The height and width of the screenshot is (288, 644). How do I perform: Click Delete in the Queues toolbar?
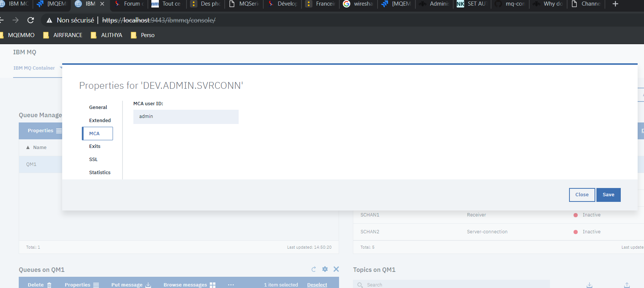[x=39, y=285]
